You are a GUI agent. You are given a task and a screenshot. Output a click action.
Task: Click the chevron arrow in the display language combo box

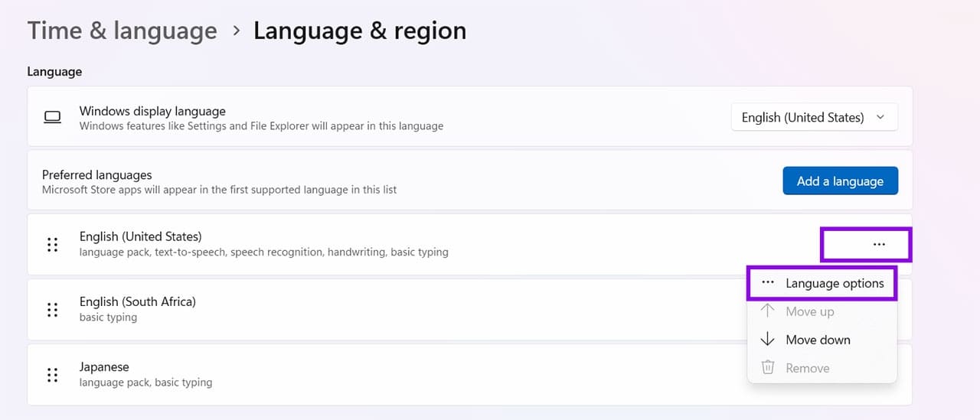[x=880, y=117]
